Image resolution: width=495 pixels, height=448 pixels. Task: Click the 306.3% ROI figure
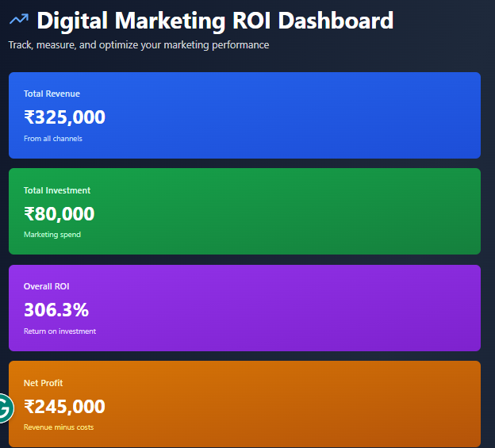point(56,310)
